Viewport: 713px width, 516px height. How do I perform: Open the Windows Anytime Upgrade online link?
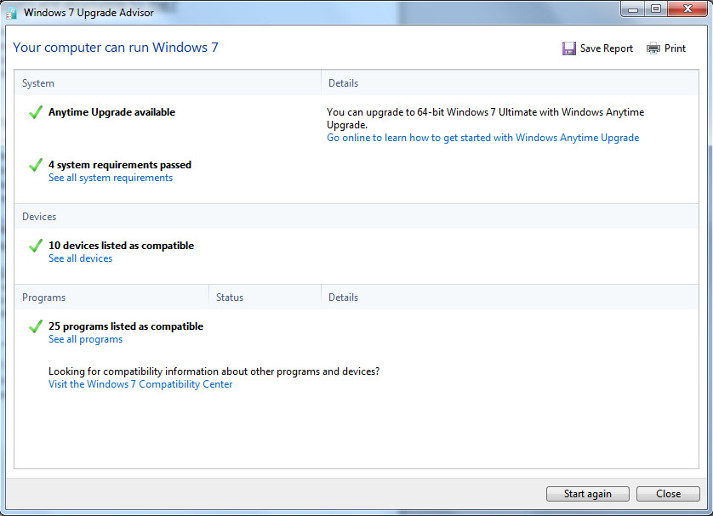coord(483,138)
